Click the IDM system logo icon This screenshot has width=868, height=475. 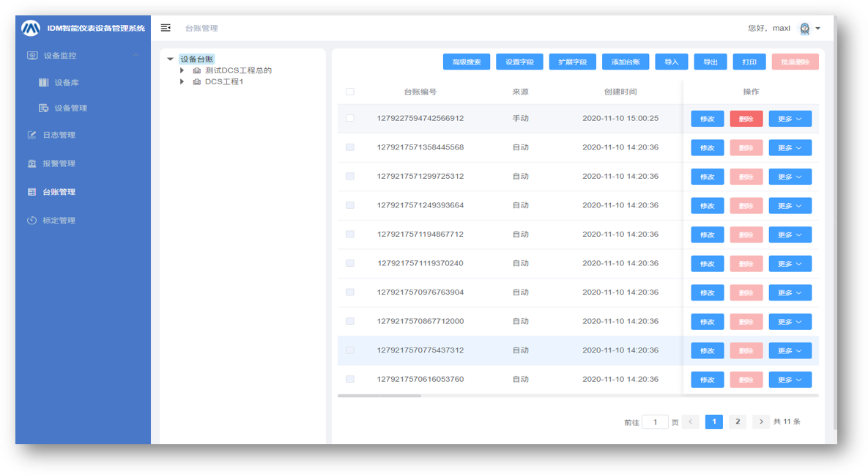[31, 28]
